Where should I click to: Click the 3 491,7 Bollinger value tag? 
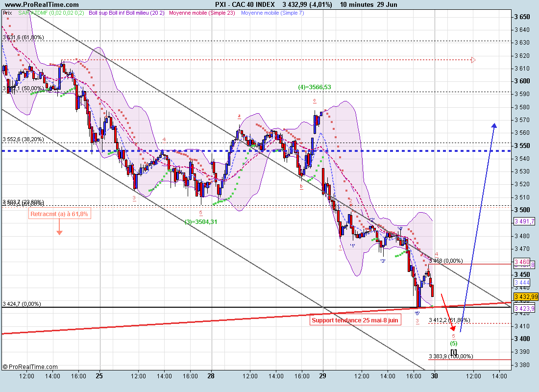525,221
